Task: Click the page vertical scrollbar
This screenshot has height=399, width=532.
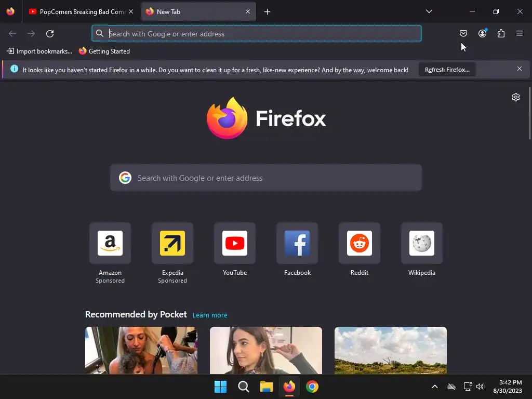Action: click(529, 113)
